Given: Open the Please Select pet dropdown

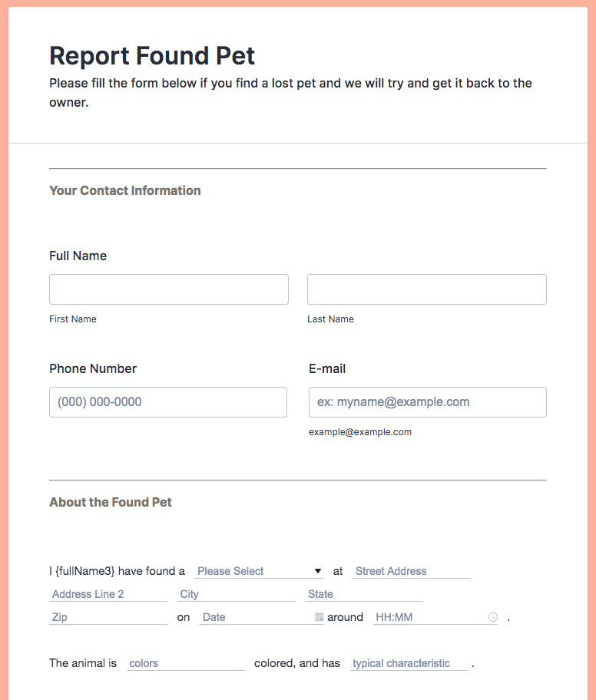Looking at the screenshot, I should point(260,571).
